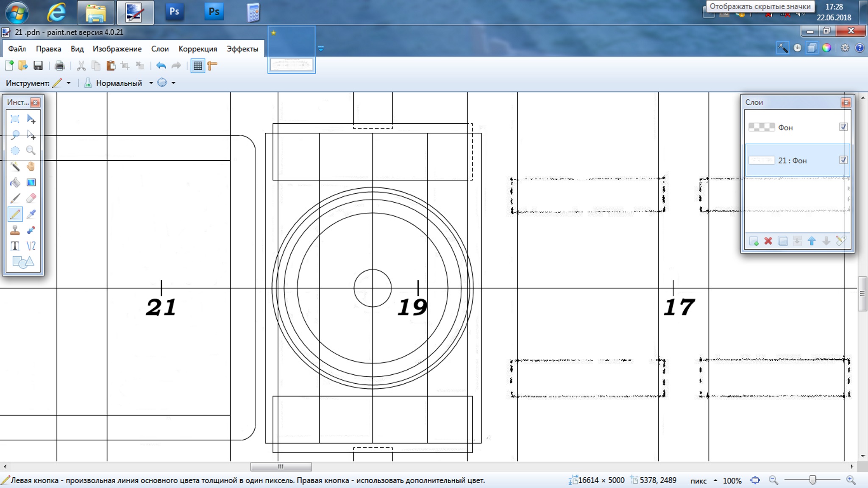This screenshot has height=488, width=868.
Task: Move the layer up with blue arrow
Action: (812, 241)
